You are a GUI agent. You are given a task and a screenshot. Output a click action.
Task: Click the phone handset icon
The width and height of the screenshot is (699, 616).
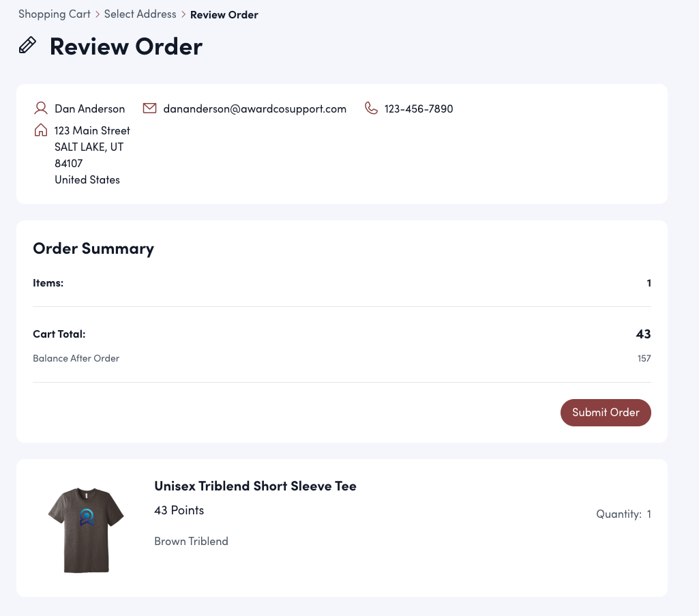point(371,108)
